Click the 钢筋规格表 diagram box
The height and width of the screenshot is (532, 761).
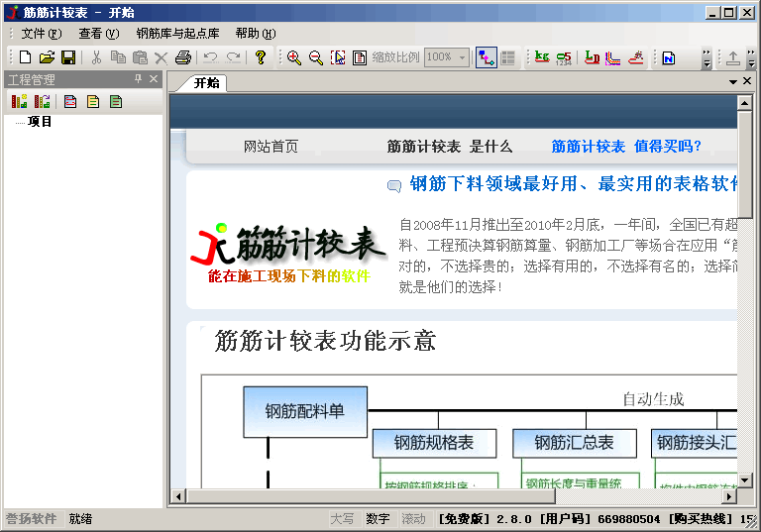pyautogui.click(x=434, y=443)
